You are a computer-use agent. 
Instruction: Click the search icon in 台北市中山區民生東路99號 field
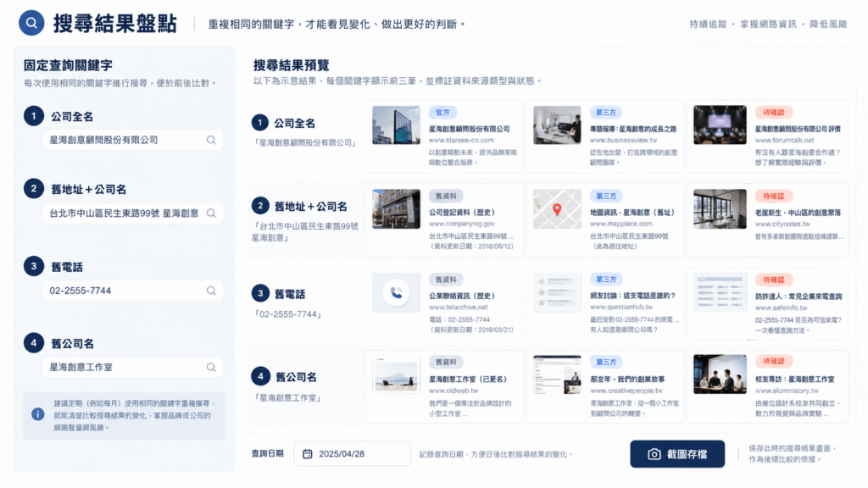pos(211,213)
